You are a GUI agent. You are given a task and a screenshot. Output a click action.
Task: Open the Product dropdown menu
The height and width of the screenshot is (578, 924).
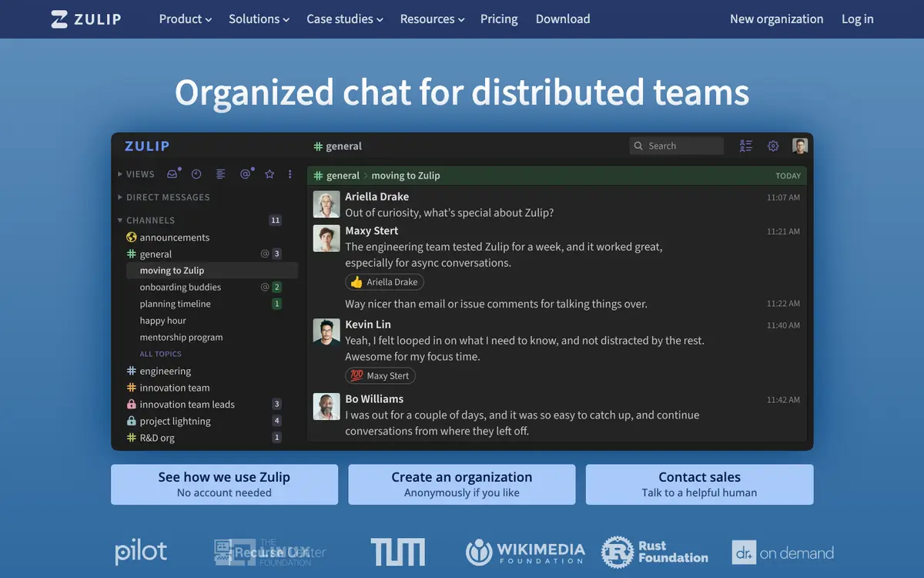click(185, 19)
